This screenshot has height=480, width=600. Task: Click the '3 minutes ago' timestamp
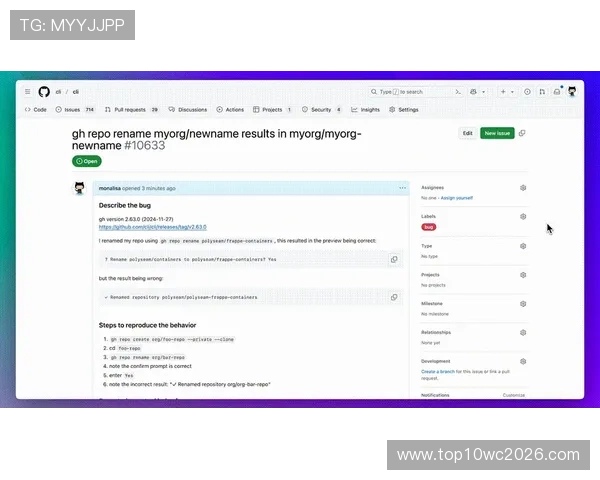pyautogui.click(x=158, y=188)
